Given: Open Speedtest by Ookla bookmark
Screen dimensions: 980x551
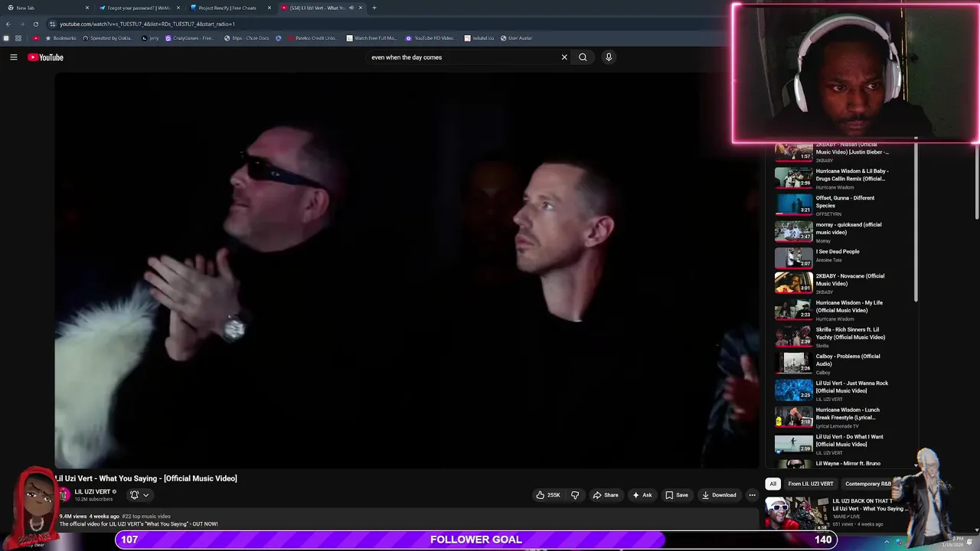Looking at the screenshot, I should [108, 38].
